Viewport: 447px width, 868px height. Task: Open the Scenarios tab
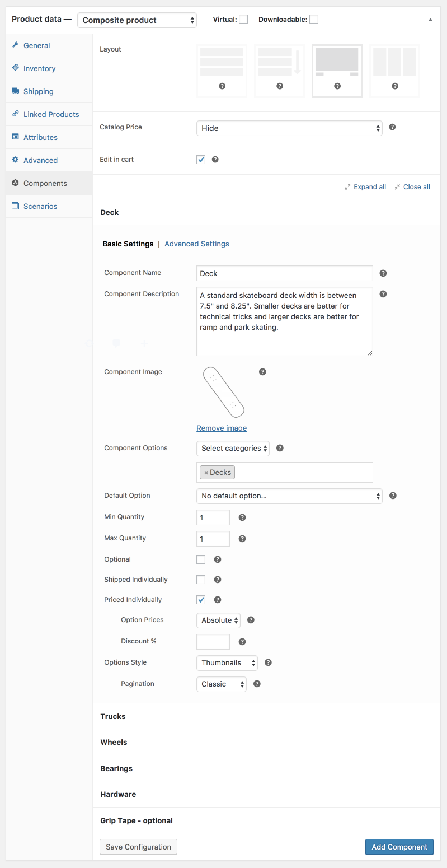(x=40, y=206)
